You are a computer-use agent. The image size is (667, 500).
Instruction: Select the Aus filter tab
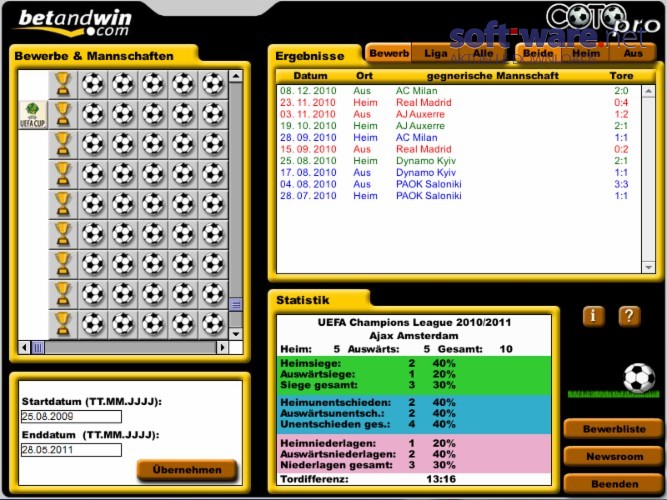(x=633, y=53)
